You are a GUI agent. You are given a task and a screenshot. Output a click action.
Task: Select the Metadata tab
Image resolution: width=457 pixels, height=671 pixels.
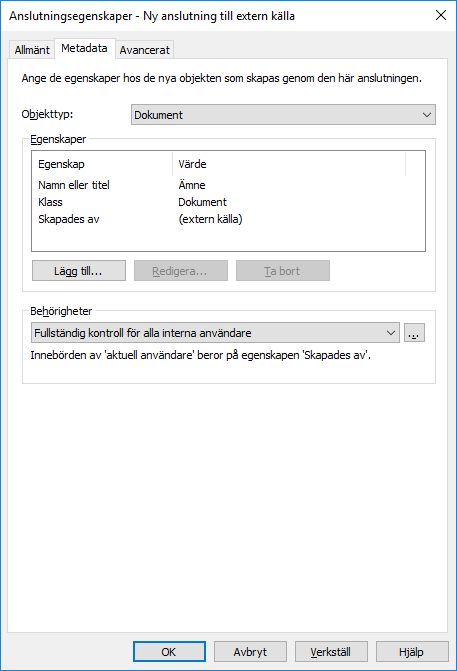[x=84, y=48]
